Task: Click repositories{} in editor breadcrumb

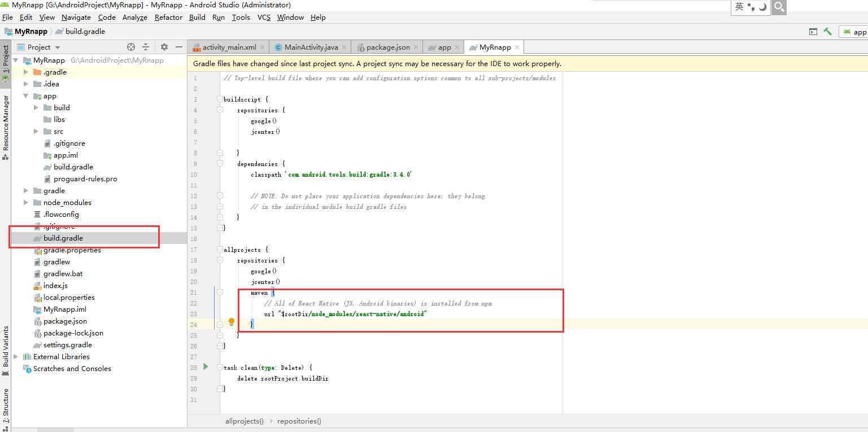Action: click(299, 421)
